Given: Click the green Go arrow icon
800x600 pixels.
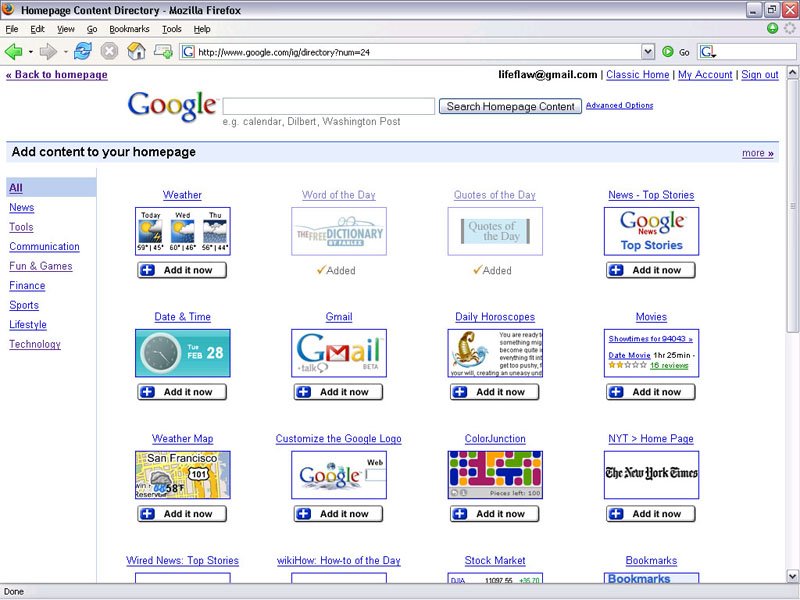Looking at the screenshot, I should [x=667, y=52].
